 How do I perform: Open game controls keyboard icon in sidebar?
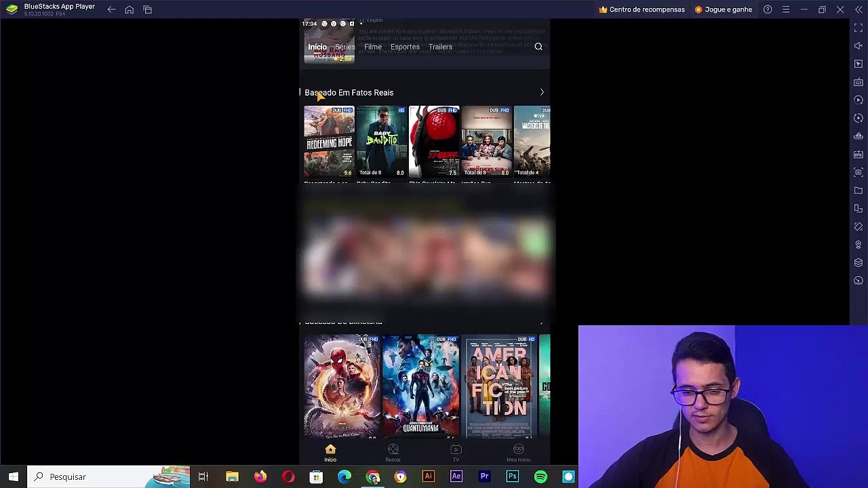[859, 82]
